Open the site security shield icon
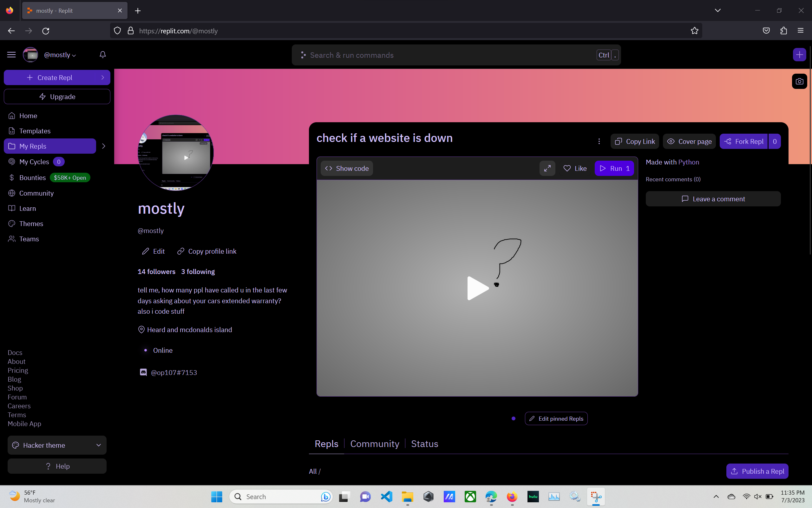This screenshot has height=508, width=812. (x=117, y=31)
